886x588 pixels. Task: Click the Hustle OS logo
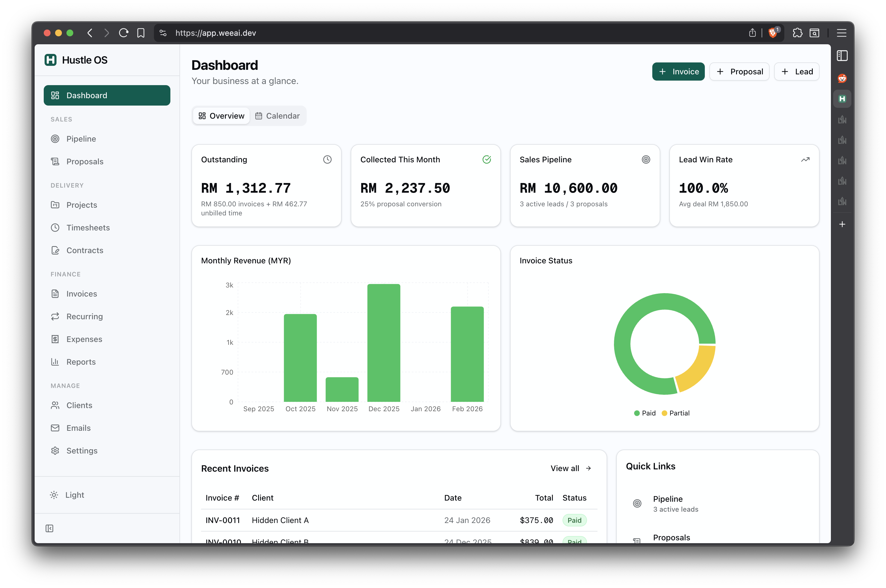tap(76, 60)
